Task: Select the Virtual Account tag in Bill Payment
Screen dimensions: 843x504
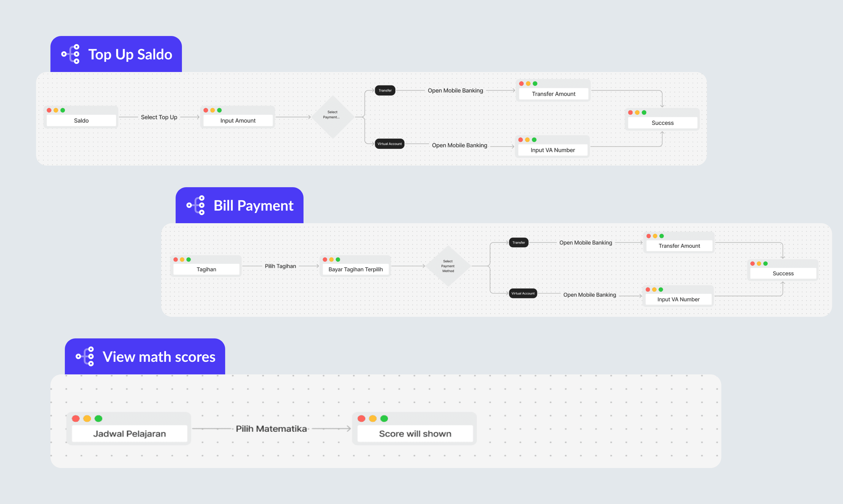Action: [x=523, y=293]
